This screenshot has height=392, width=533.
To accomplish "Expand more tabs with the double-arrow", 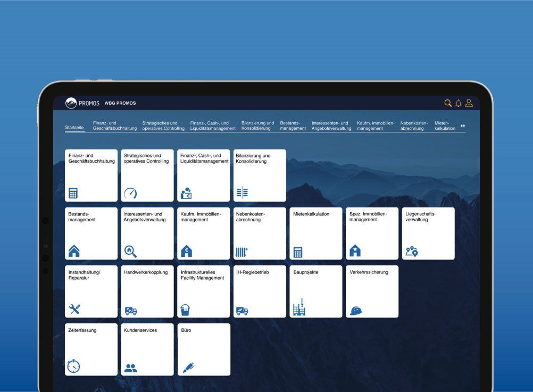I will 463,126.
